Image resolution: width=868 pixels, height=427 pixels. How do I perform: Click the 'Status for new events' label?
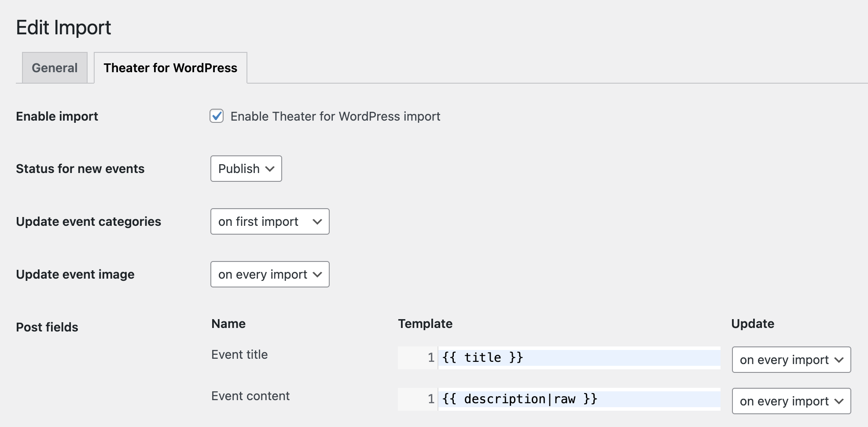coord(80,169)
